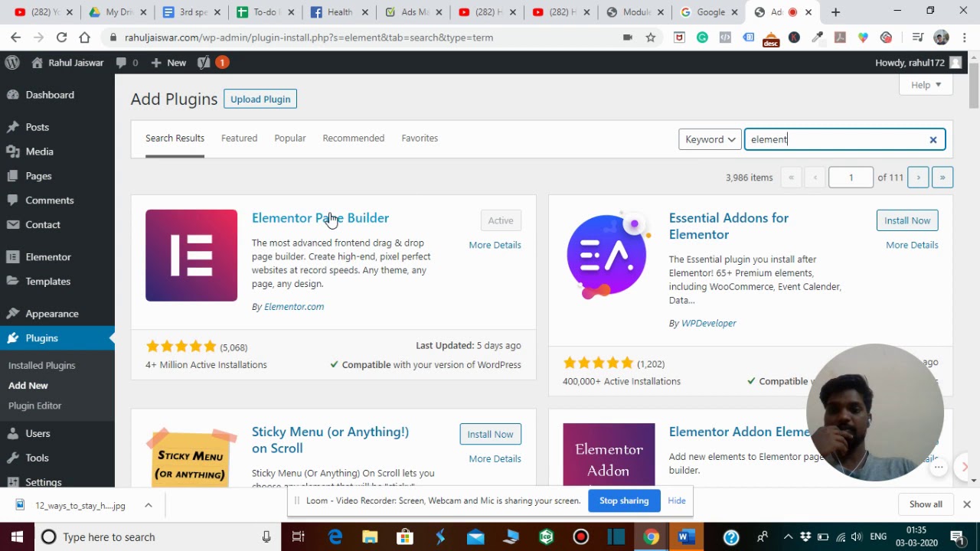The height and width of the screenshot is (551, 980).
Task: Hide the Loom sharing notification
Action: (676, 500)
